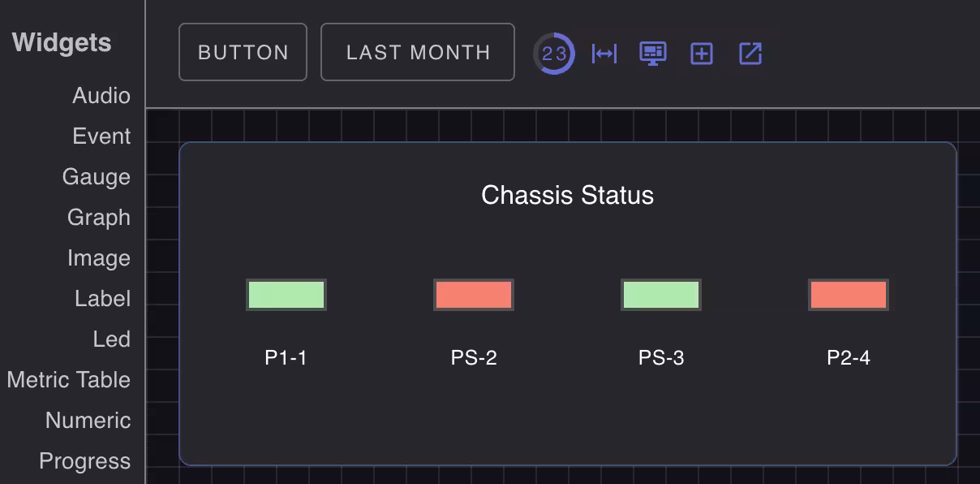Screen dimensions: 980x484
Task: Choose the Label widget
Action: 102,299
